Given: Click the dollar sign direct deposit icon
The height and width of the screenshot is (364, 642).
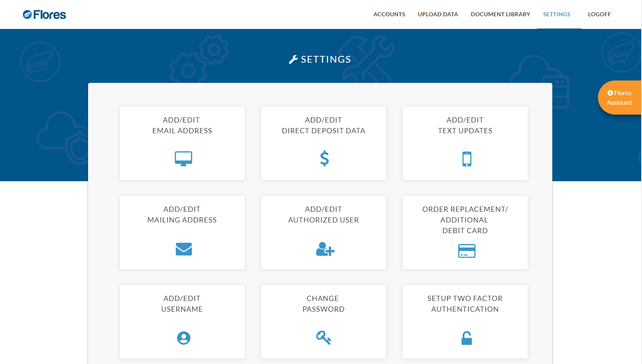Looking at the screenshot, I should [x=324, y=159].
